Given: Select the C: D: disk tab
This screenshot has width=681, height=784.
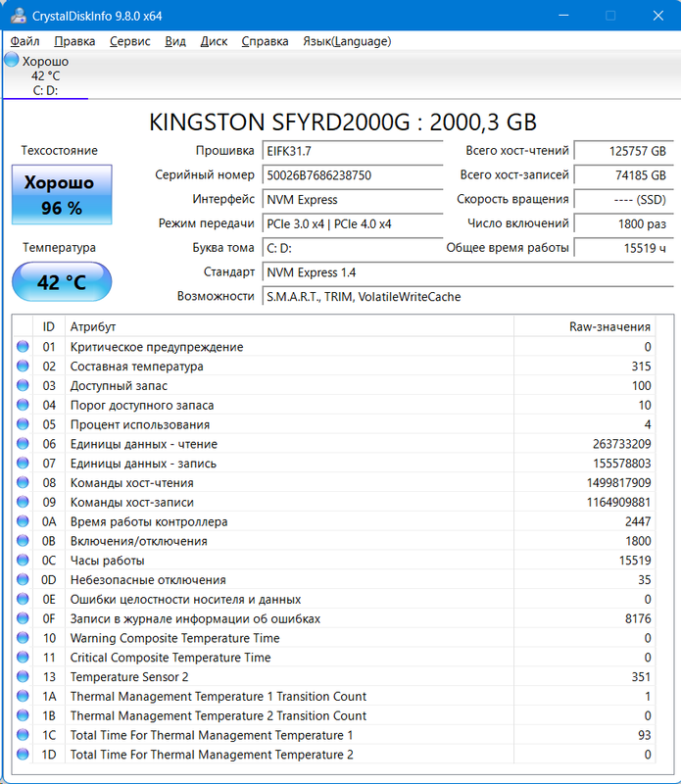Looking at the screenshot, I should [45, 75].
